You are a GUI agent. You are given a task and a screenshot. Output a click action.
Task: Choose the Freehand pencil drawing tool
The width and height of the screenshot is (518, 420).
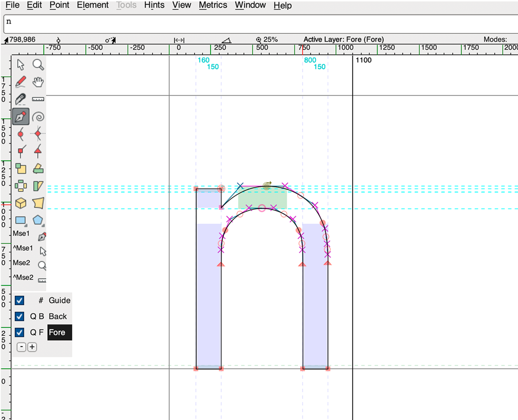21,82
